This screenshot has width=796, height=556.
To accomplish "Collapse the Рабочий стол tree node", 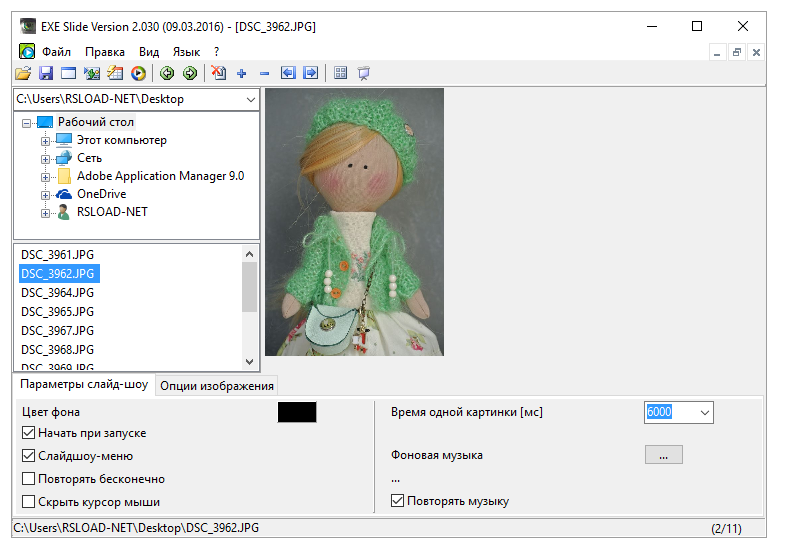I will pyautogui.click(x=26, y=123).
